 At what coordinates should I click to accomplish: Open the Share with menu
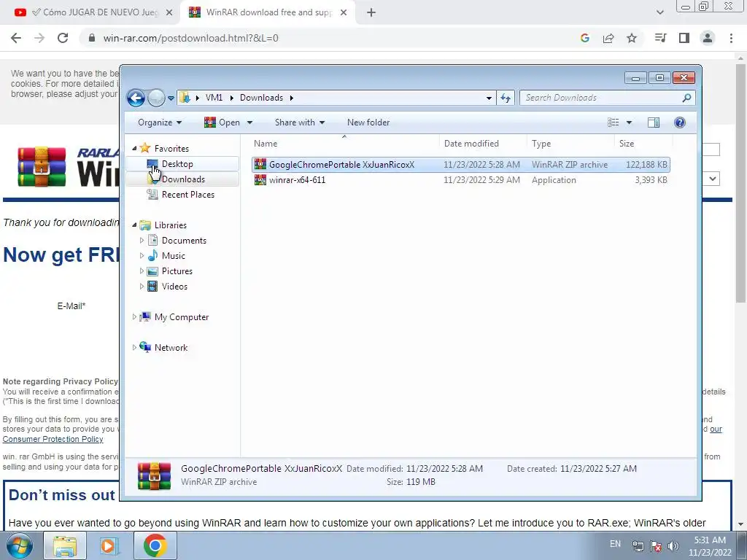[x=300, y=122]
